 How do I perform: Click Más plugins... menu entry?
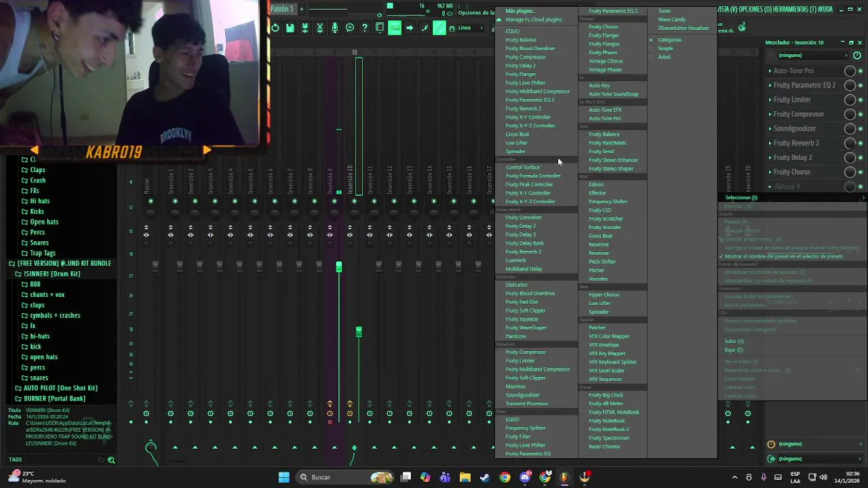(x=519, y=11)
